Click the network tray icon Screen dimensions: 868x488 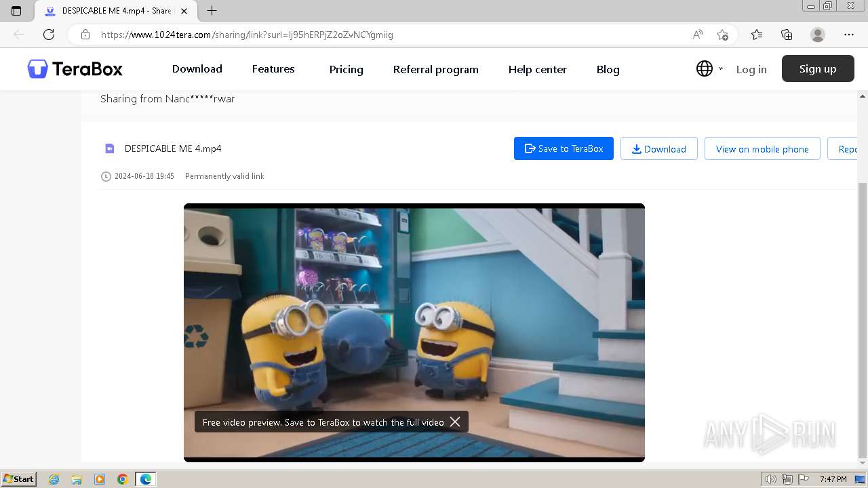tap(787, 479)
